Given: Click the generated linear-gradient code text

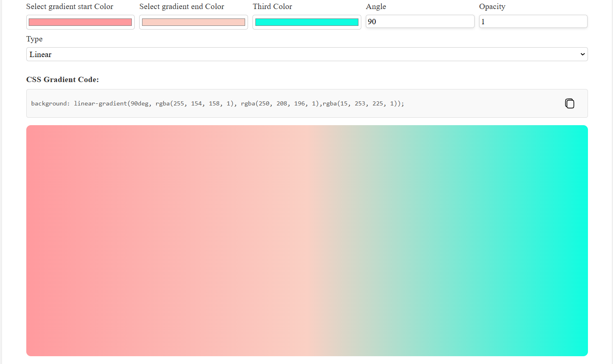Looking at the screenshot, I should (x=218, y=103).
